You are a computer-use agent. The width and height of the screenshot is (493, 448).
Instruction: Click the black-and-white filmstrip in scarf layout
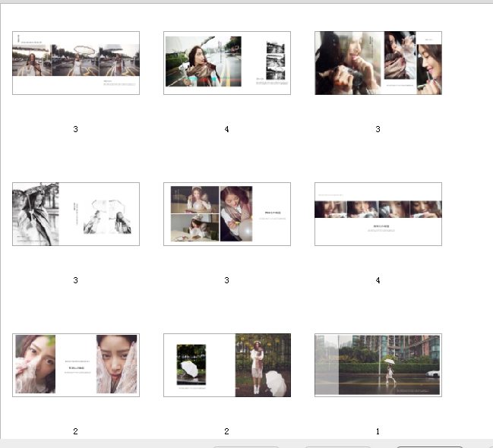coord(274,61)
